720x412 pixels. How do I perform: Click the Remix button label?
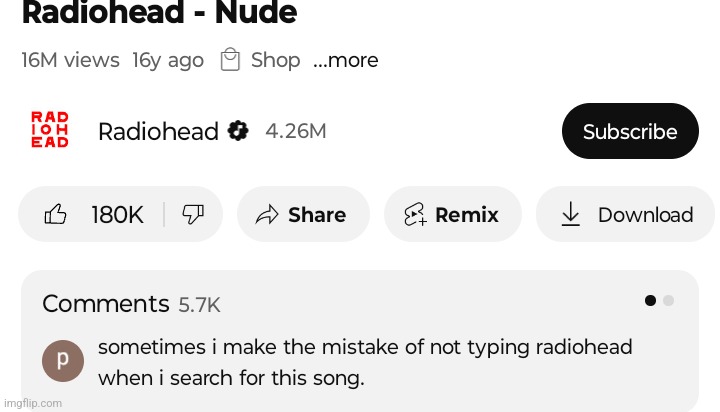point(467,215)
